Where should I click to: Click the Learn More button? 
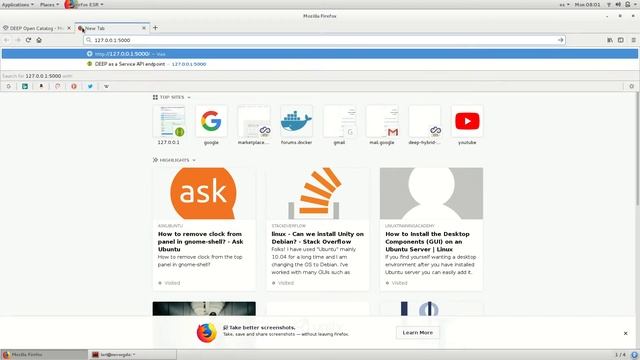(418, 333)
